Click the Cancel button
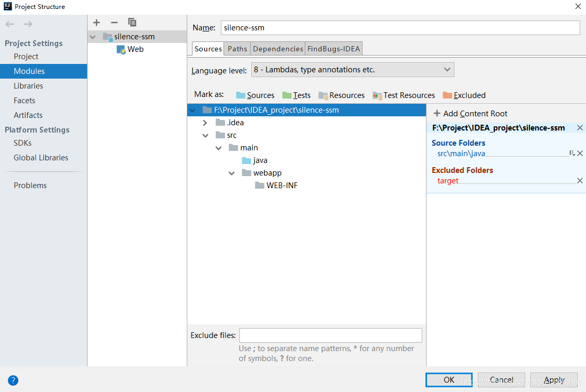Viewport: 586px width, 392px height. tap(502, 379)
